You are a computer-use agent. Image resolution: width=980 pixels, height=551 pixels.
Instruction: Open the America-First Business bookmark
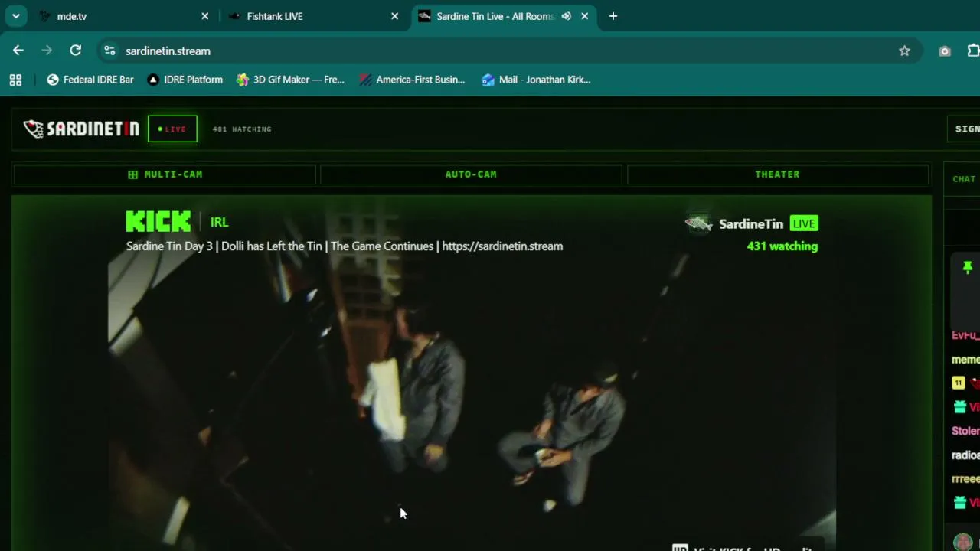(x=412, y=80)
